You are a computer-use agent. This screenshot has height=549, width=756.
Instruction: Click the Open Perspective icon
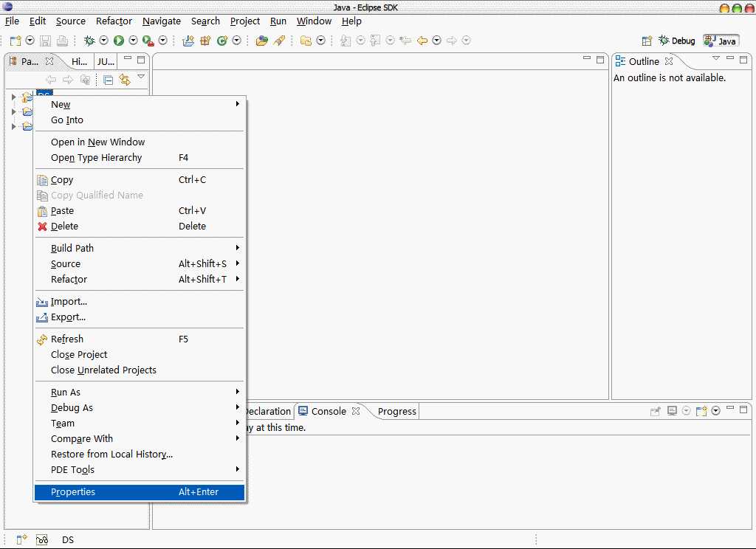(647, 41)
